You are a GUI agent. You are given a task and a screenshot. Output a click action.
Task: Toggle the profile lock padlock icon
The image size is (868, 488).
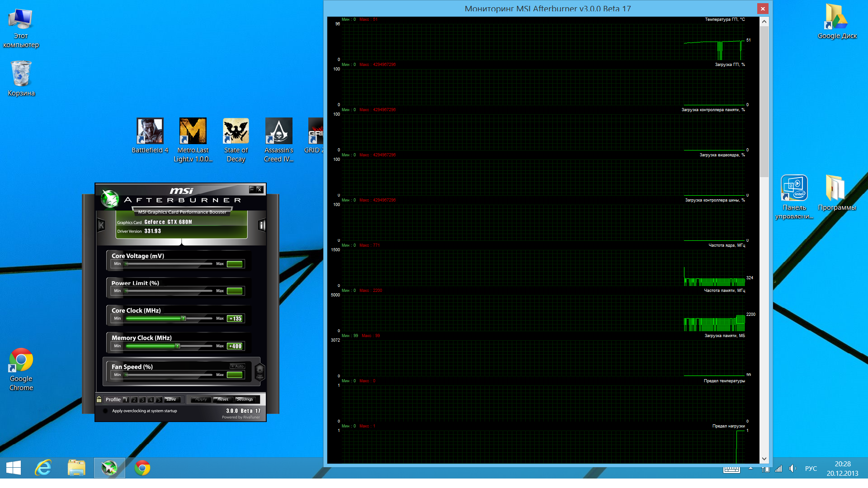(x=99, y=399)
